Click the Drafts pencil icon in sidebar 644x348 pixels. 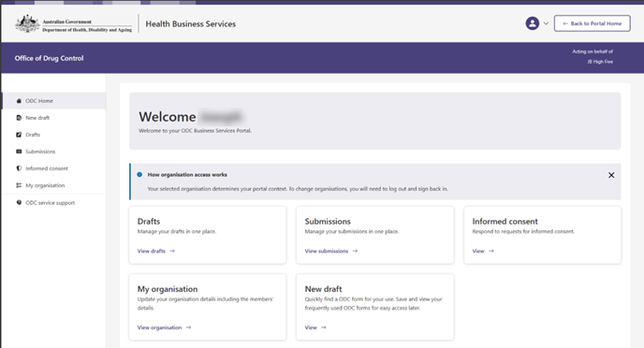point(19,135)
